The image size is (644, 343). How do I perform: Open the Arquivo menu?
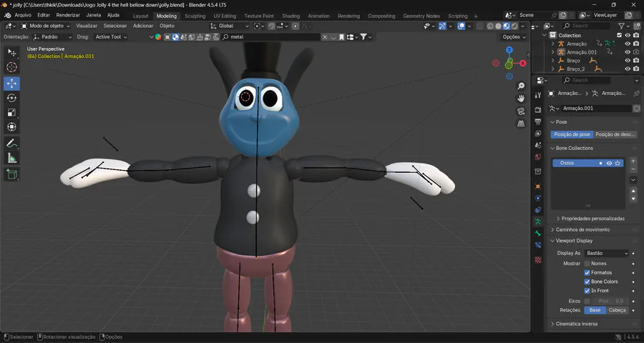(23, 15)
